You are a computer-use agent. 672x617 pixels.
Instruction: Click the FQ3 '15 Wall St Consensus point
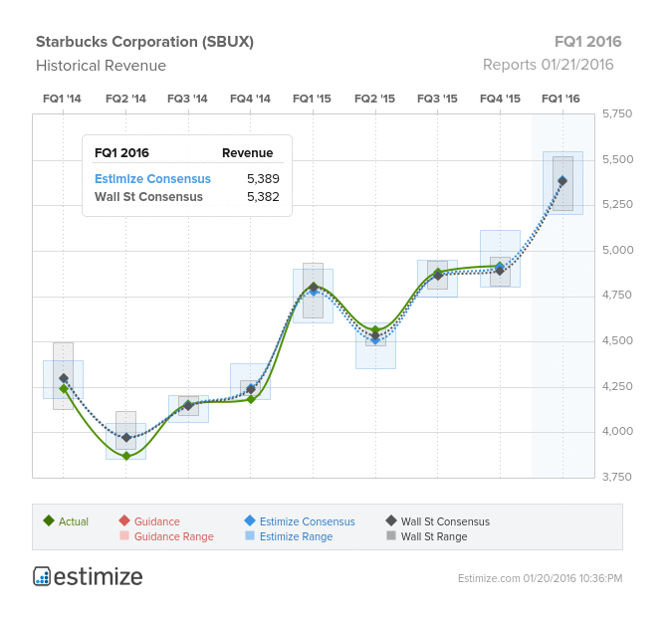pos(438,276)
